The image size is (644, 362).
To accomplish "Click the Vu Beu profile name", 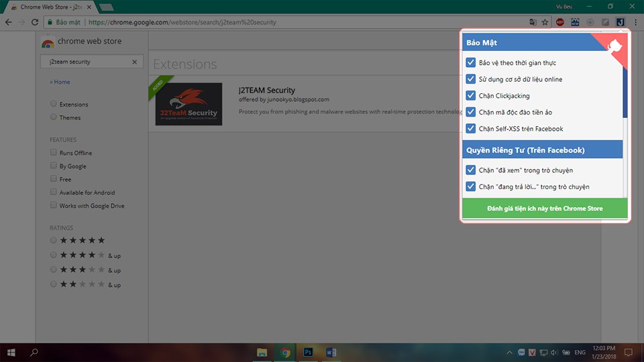I will (x=564, y=7).
